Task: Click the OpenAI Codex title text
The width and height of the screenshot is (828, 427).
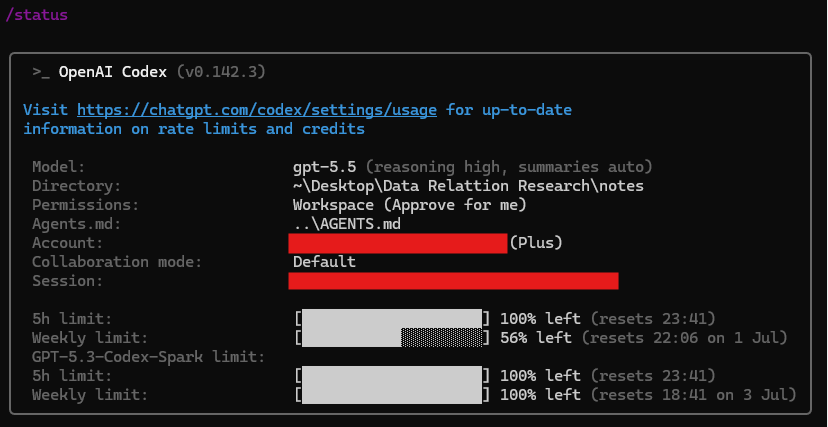Action: point(112,72)
